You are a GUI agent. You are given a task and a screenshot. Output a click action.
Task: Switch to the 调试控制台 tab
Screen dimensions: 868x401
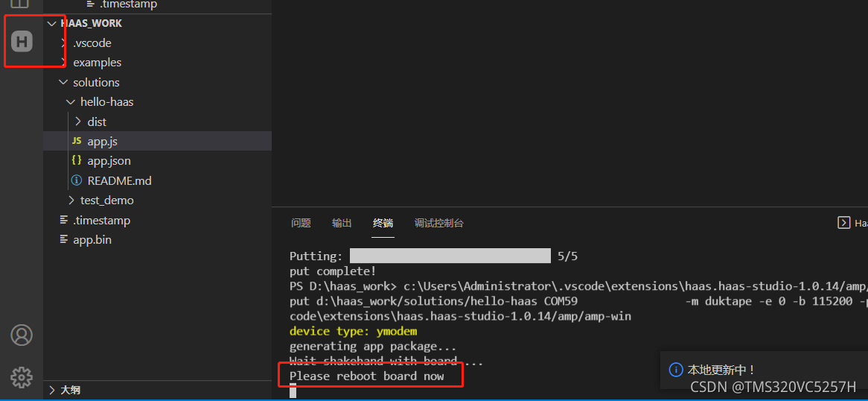[x=439, y=223]
